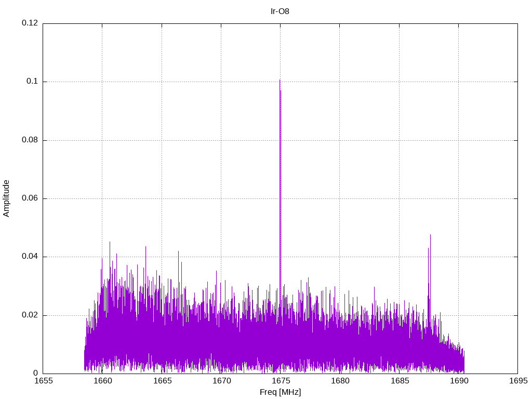Click the 1685 x-axis tick label

point(400,381)
